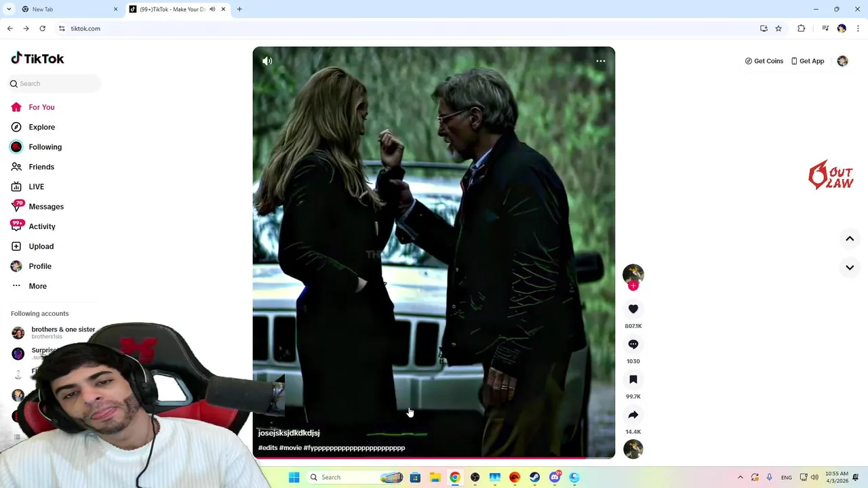Open Steam from the taskbar
The image size is (868, 488).
coord(534,477)
